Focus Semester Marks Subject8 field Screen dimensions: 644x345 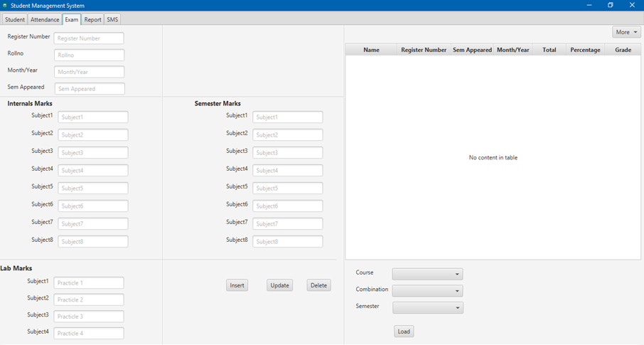click(x=287, y=241)
